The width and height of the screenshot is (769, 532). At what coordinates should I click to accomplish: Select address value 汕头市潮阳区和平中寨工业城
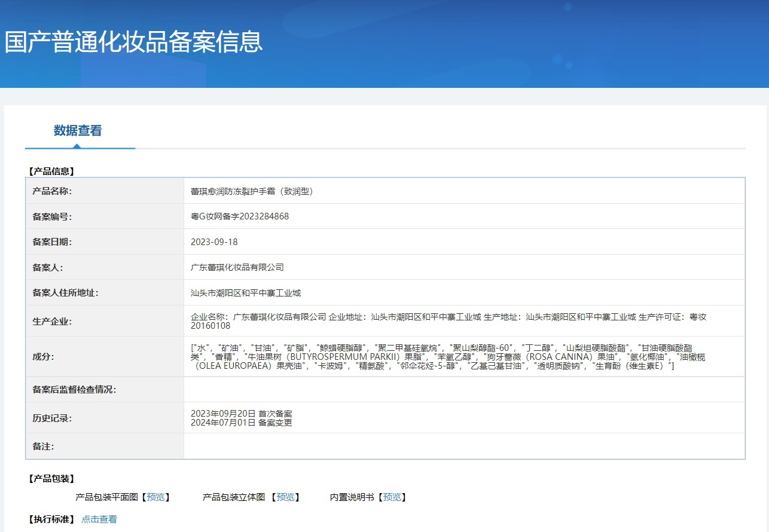point(246,293)
